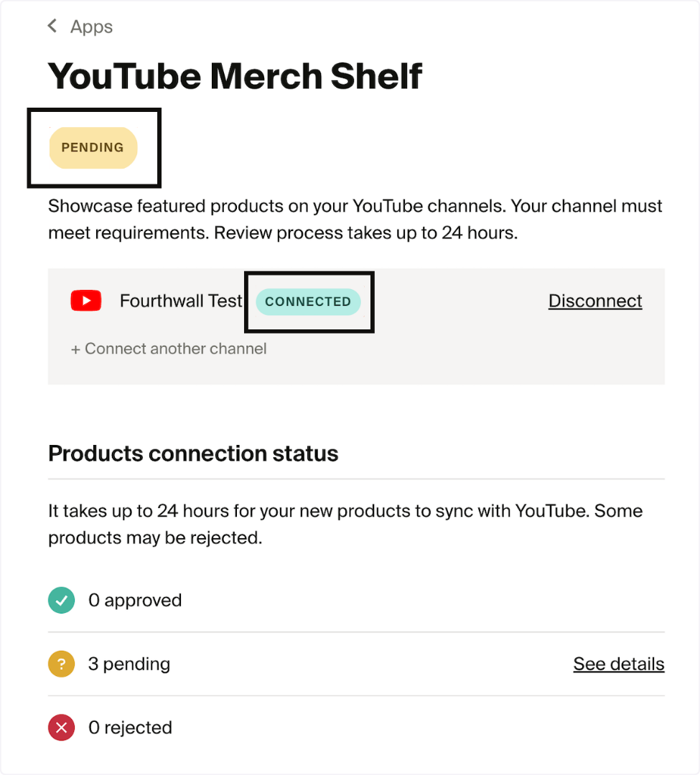
Task: Click the red rejected X icon
Action: point(61,727)
